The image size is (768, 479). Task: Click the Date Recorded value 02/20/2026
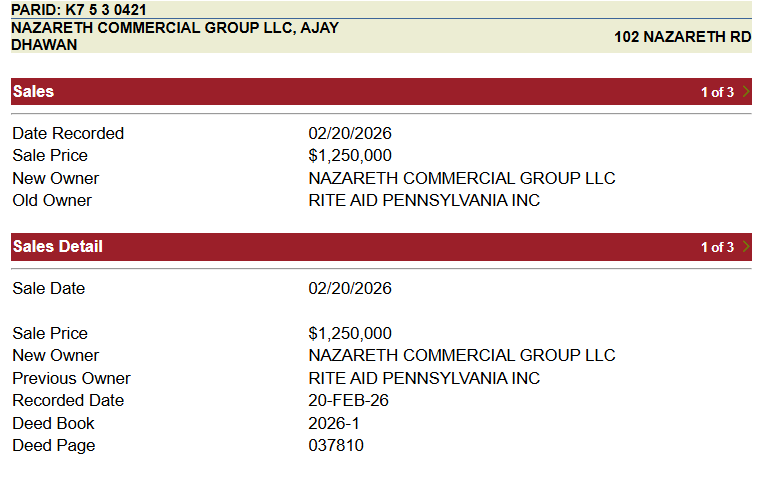tap(350, 133)
